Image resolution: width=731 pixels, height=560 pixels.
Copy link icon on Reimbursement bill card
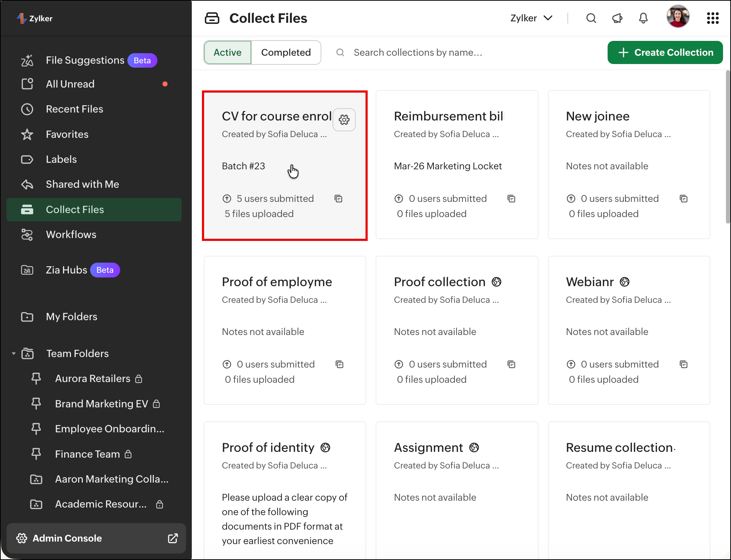(511, 199)
